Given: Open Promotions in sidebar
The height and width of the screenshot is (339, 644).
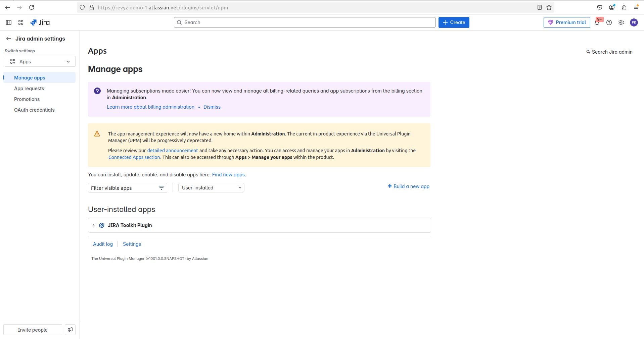Looking at the screenshot, I should [x=27, y=99].
